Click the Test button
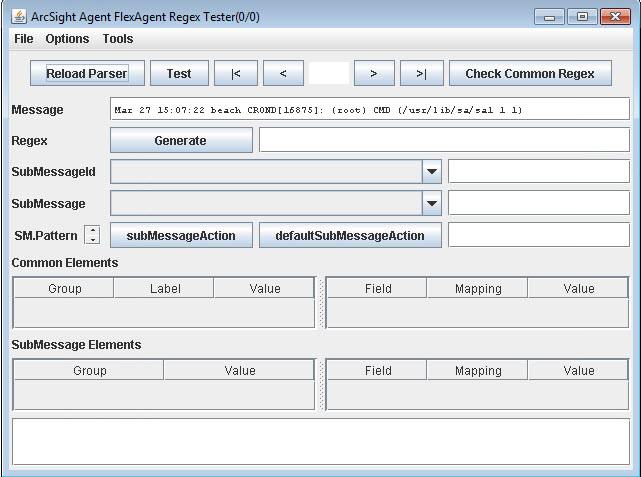This screenshot has width=641, height=477. pyautogui.click(x=179, y=74)
